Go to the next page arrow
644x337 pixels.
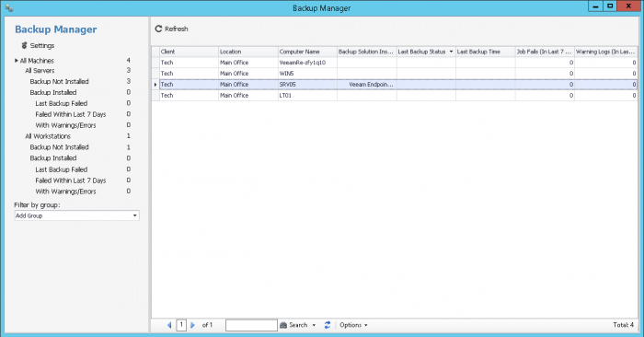click(192, 325)
